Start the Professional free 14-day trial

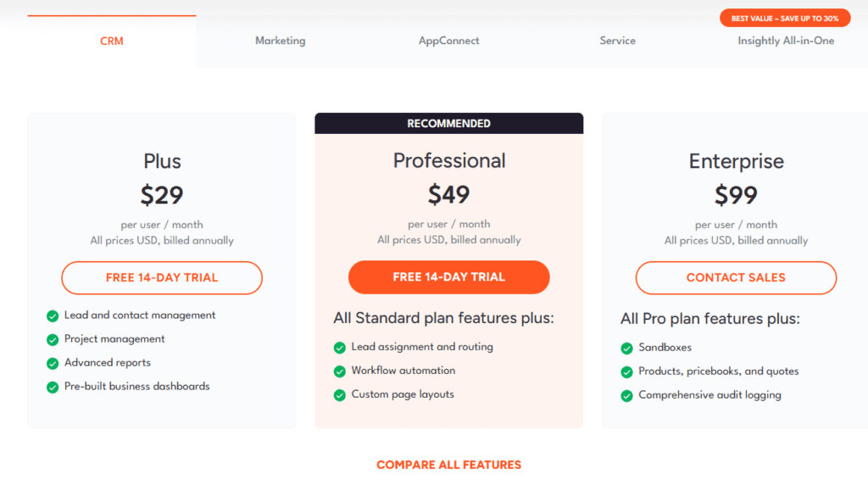[449, 277]
